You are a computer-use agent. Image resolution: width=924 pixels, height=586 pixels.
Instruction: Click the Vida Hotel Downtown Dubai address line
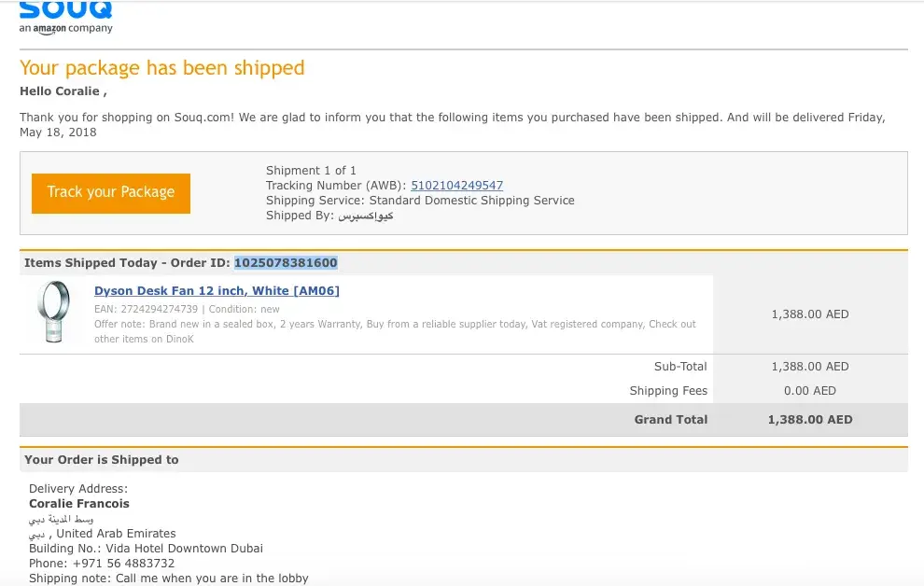coord(146,549)
